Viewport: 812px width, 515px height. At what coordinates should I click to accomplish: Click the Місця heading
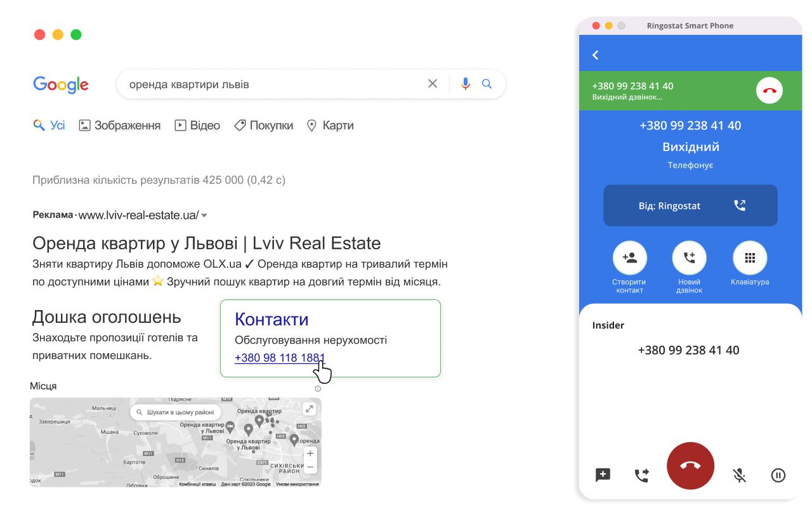coord(43,386)
